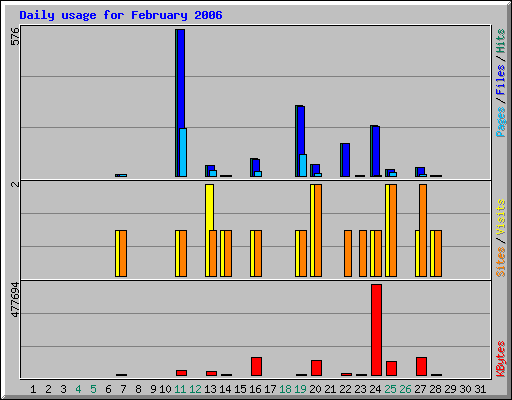
Task: Click the orange sites bar for day 27
Action: (423, 230)
